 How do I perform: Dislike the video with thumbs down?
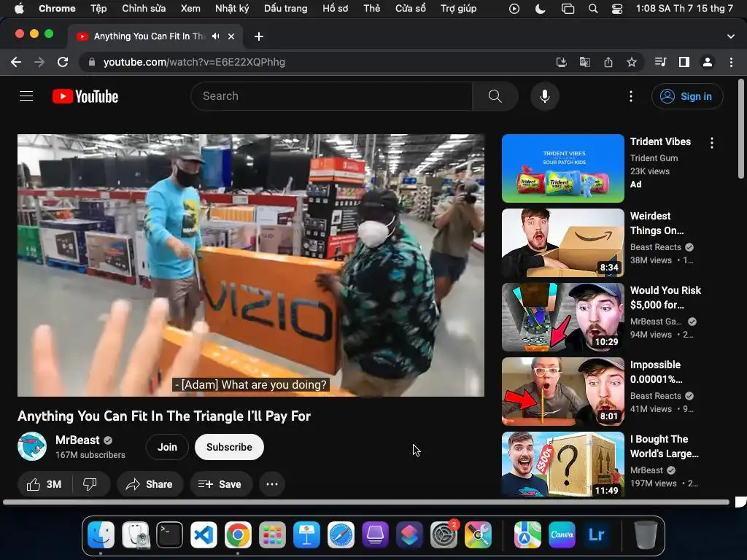click(90, 484)
